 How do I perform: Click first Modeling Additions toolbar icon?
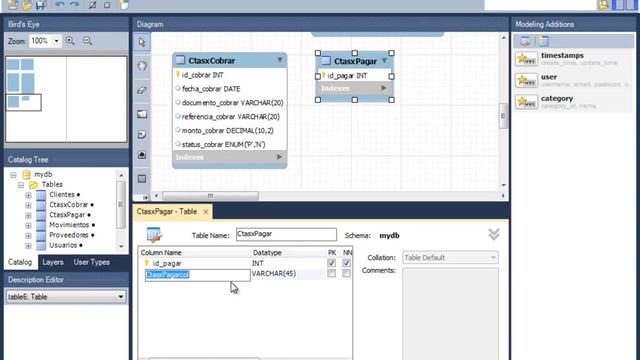coord(525,41)
